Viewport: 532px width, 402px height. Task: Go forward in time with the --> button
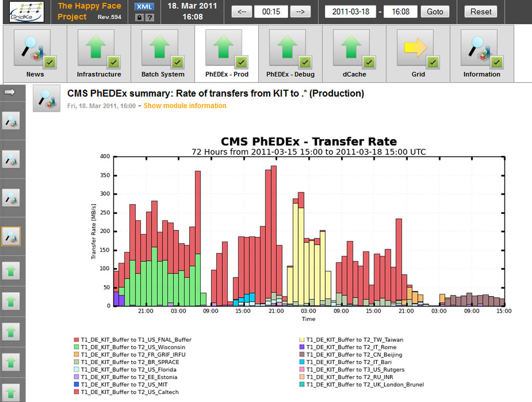pyautogui.click(x=300, y=11)
